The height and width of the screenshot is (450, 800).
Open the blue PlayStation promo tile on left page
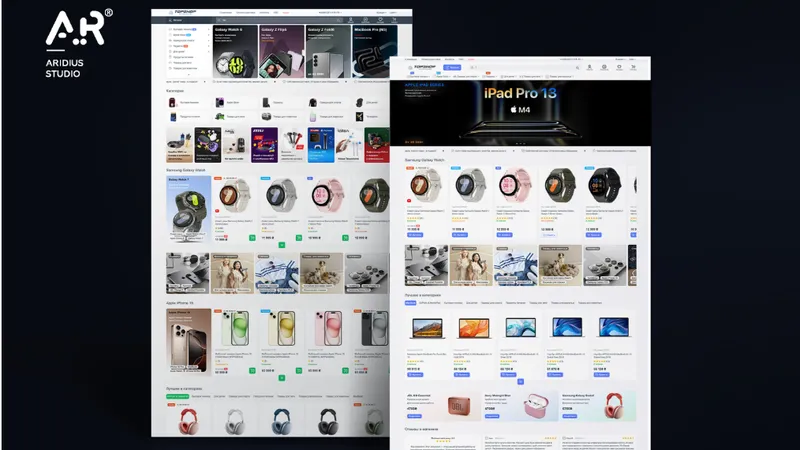click(321, 145)
